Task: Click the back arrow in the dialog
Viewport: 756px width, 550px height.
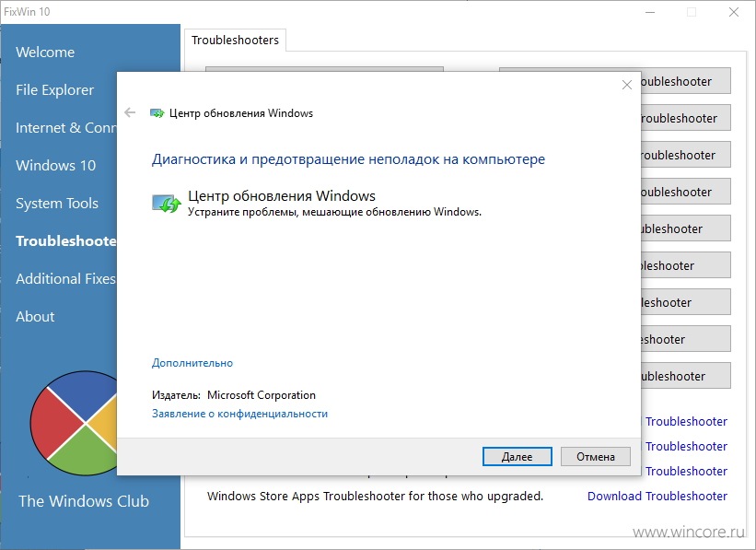Action: pyautogui.click(x=130, y=112)
